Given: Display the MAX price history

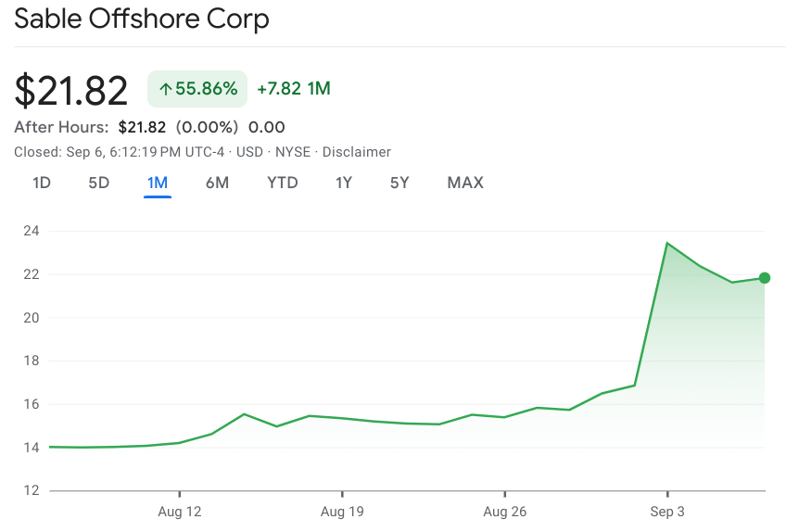Looking at the screenshot, I should pyautogui.click(x=465, y=183).
